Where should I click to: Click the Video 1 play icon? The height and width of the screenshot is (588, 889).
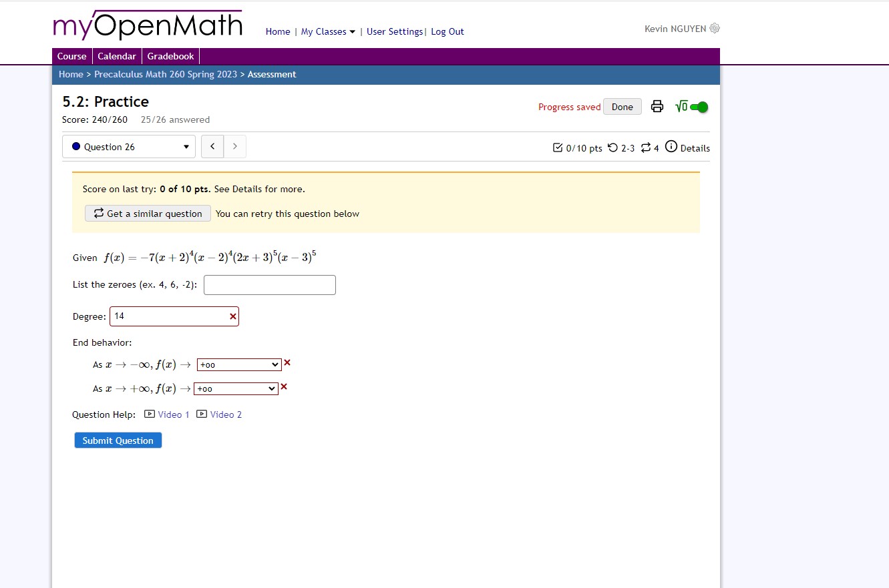[x=150, y=414]
